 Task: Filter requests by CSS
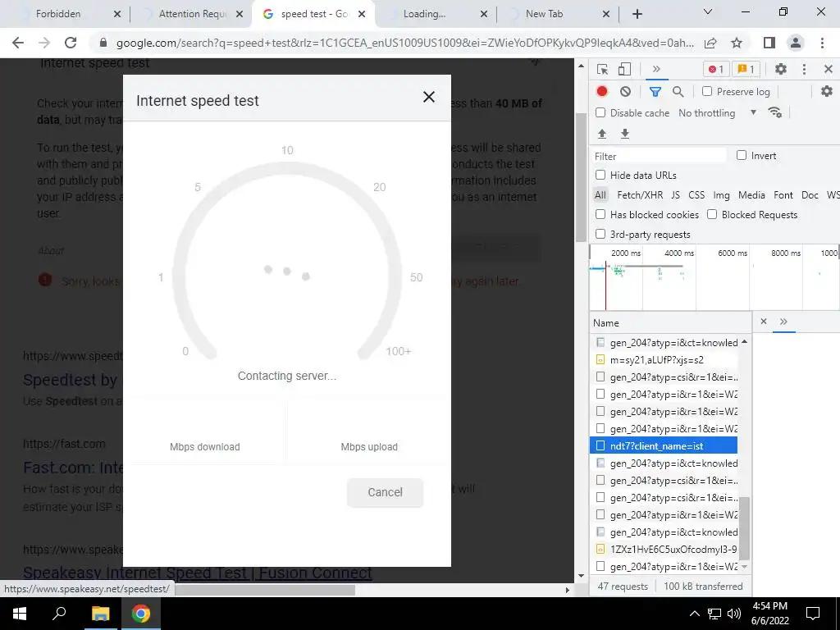(x=696, y=195)
